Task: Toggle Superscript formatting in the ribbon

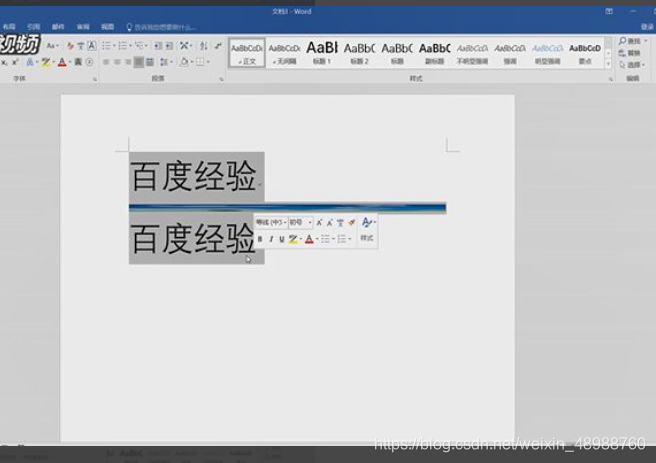Action: click(x=15, y=62)
